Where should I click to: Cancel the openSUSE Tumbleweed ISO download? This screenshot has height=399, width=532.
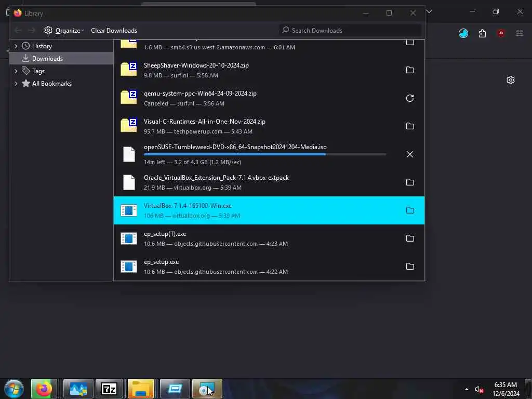(x=410, y=154)
